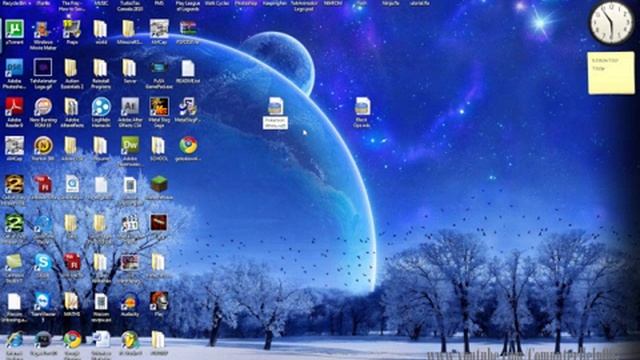Select the world folder

pyautogui.click(x=101, y=31)
